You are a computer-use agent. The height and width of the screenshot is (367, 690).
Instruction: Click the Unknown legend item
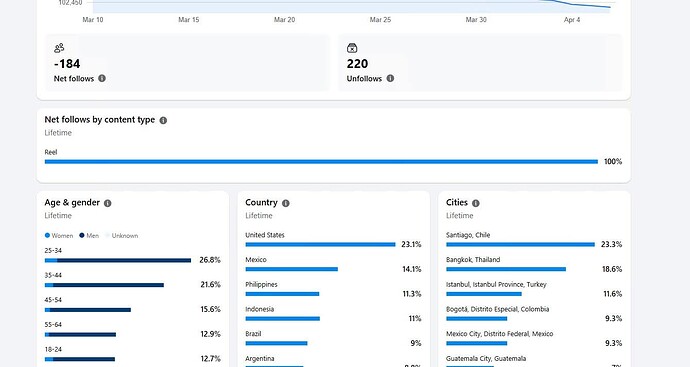(121, 235)
